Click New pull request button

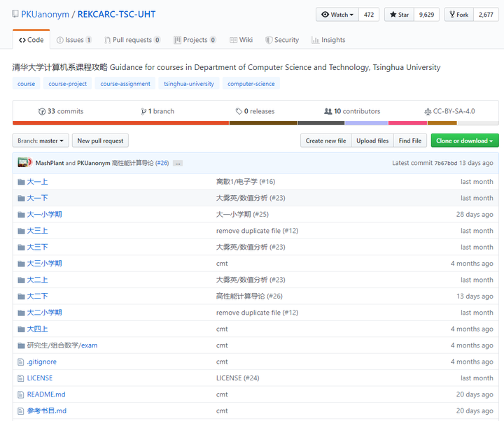click(100, 141)
